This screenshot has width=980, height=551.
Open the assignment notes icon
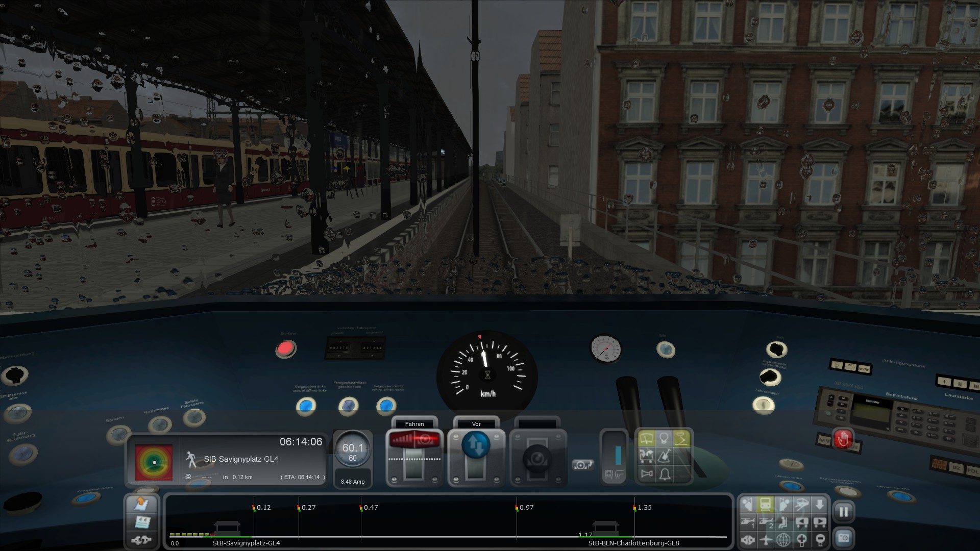141,522
